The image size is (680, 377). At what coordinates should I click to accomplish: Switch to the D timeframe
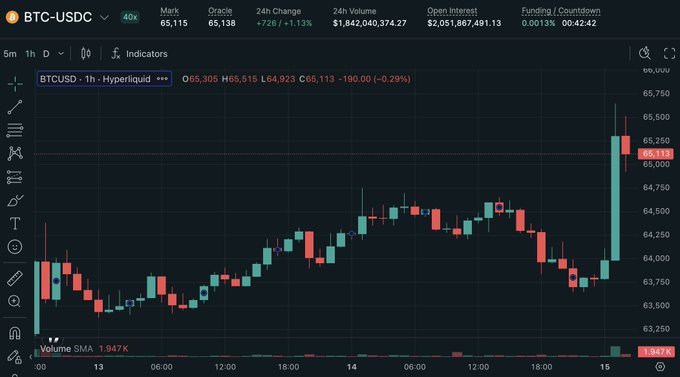coord(46,54)
